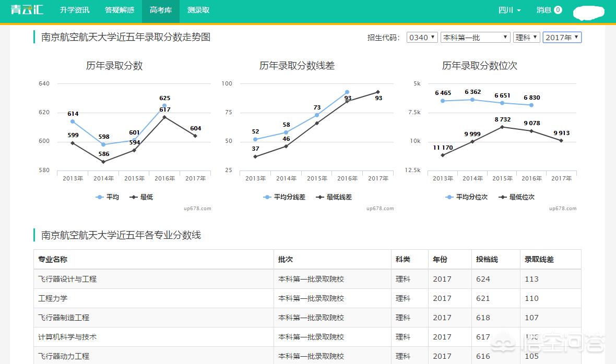Click the 586 lowest score data point
Image resolution: width=616 pixels, height=364 pixels.
pyautogui.click(x=103, y=162)
